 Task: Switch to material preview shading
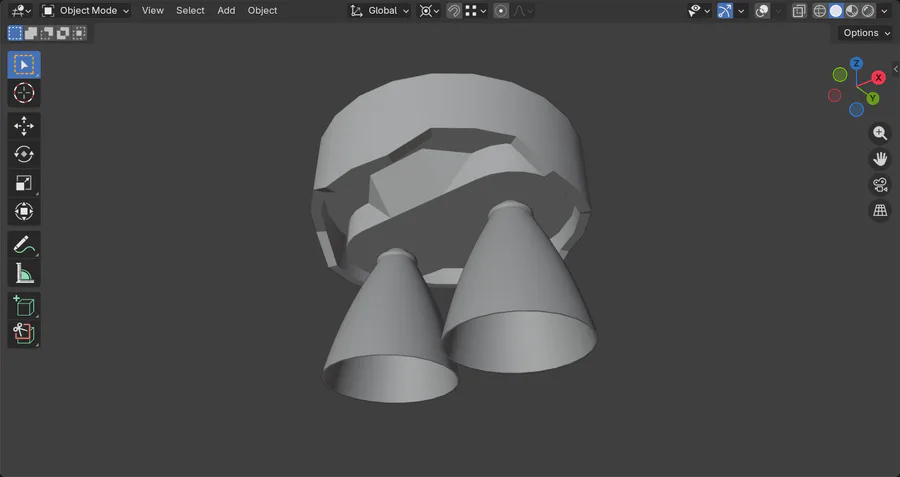[852, 10]
